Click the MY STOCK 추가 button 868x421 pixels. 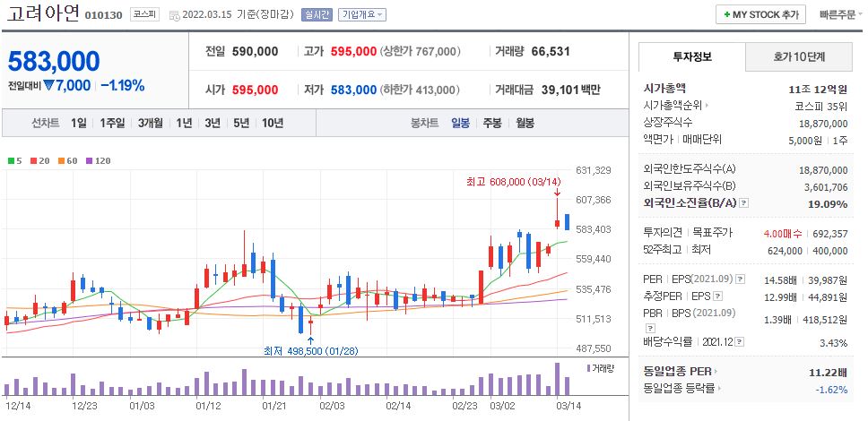[x=760, y=15]
